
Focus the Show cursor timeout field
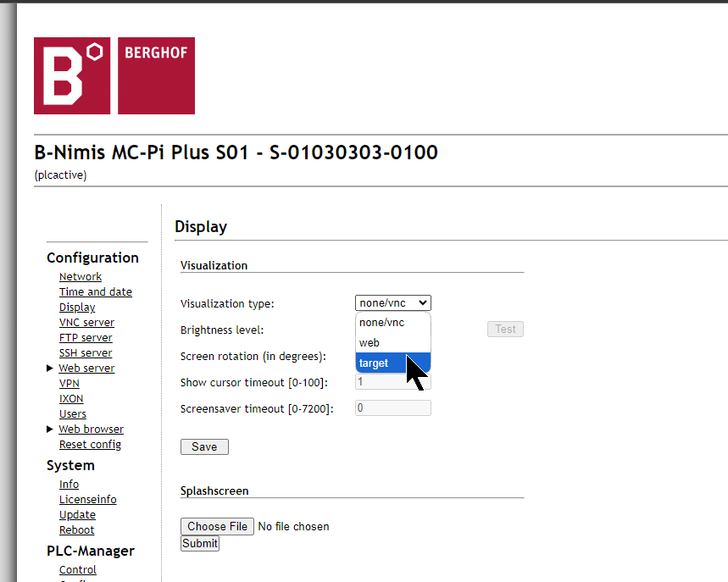392,382
